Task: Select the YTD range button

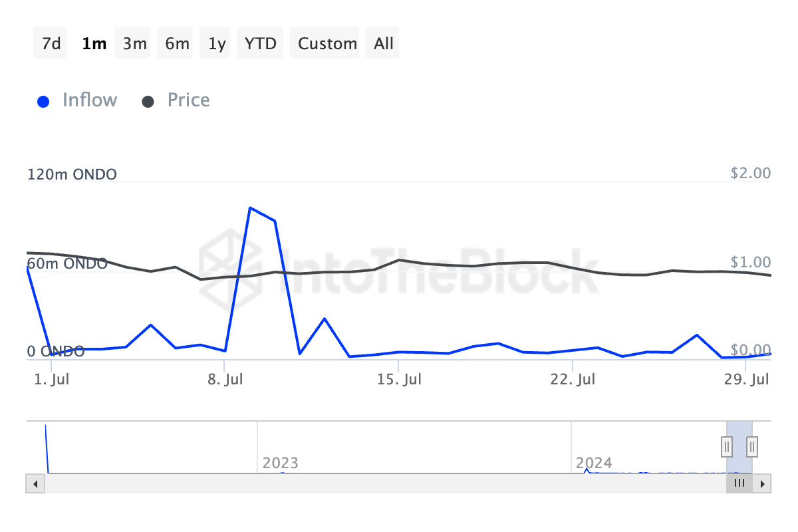Action: click(260, 44)
